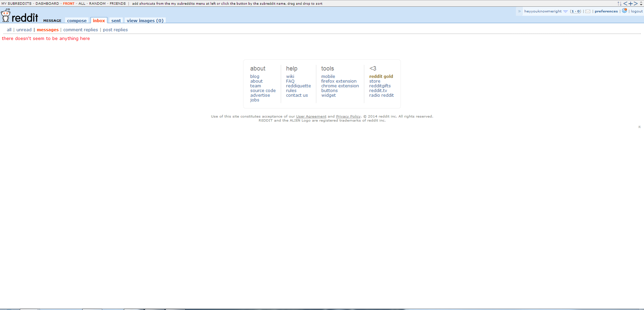Open the team link

[256, 86]
